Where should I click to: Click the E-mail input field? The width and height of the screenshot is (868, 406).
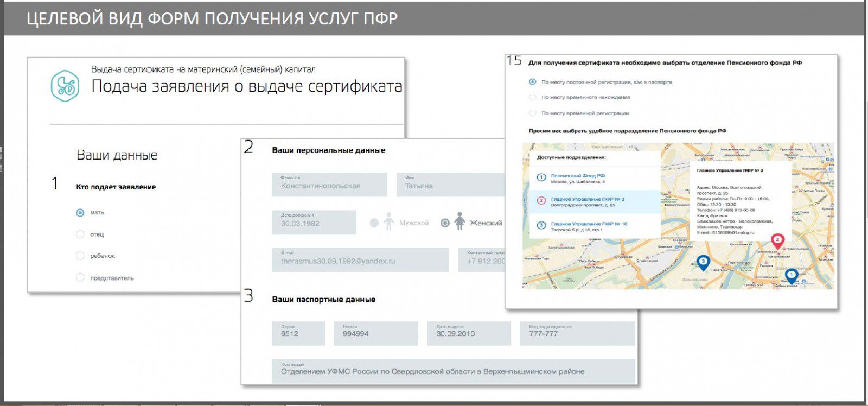coord(361,260)
